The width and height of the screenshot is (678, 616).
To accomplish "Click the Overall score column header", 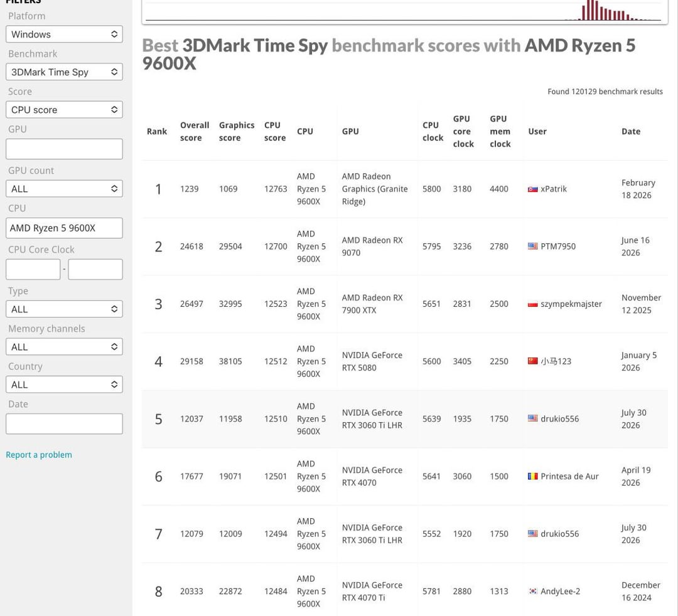I will click(x=195, y=131).
